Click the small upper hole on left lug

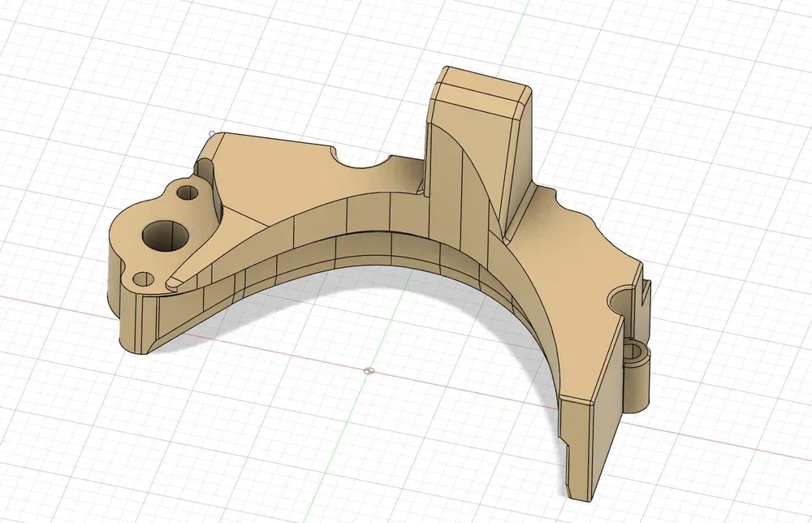(188, 194)
